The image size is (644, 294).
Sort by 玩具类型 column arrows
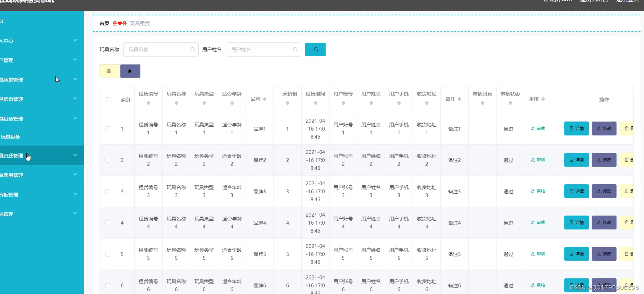click(204, 103)
